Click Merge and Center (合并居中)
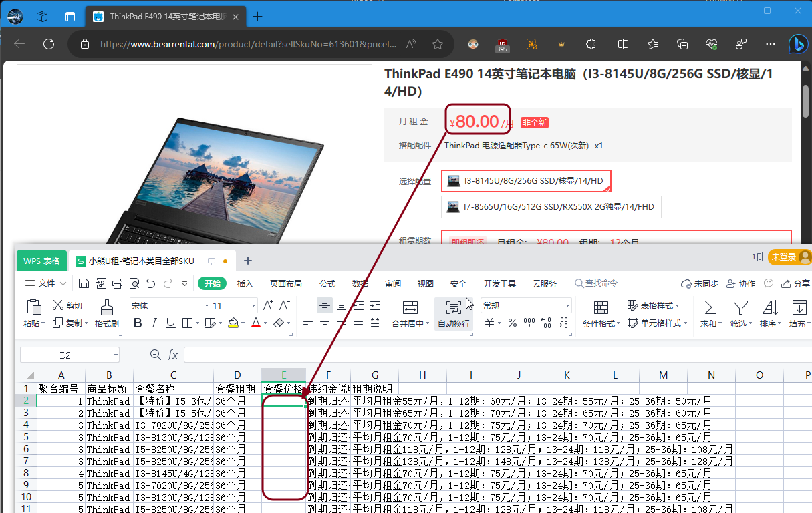 pos(410,314)
